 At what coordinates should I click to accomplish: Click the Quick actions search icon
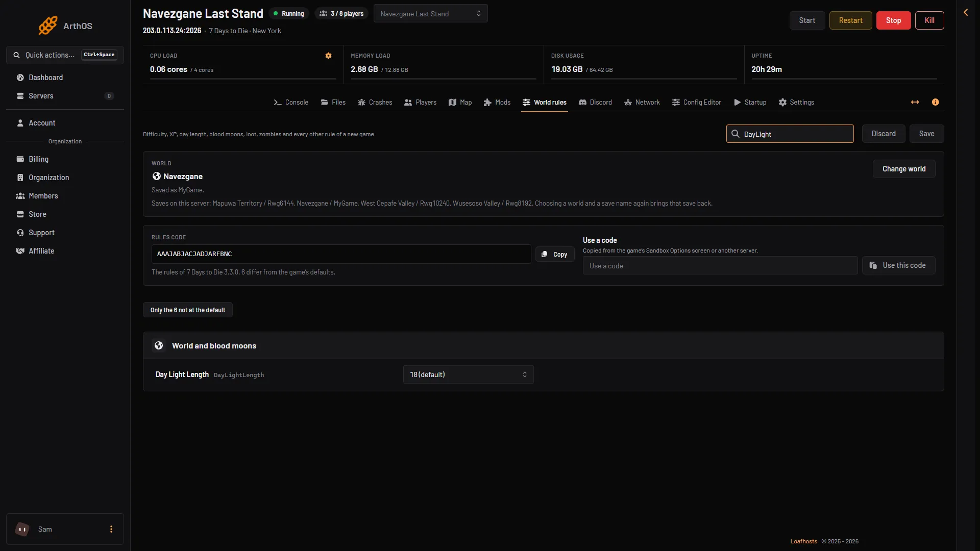click(17, 55)
